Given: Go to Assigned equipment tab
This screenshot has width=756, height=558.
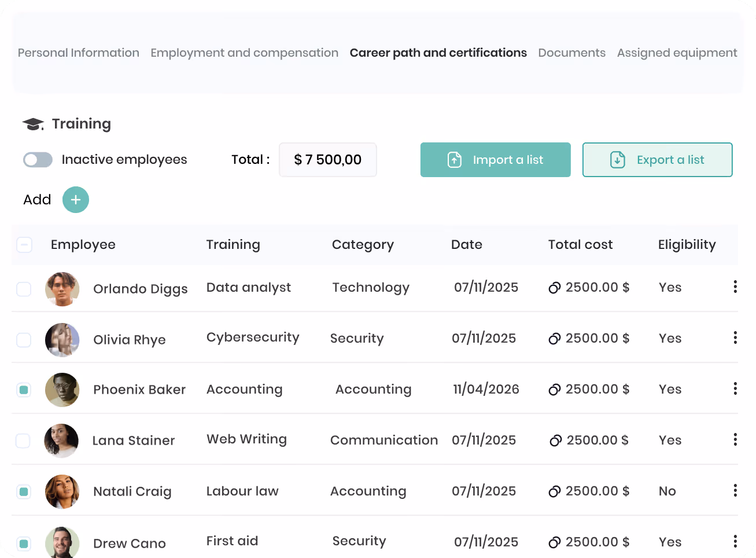Looking at the screenshot, I should coord(677,53).
